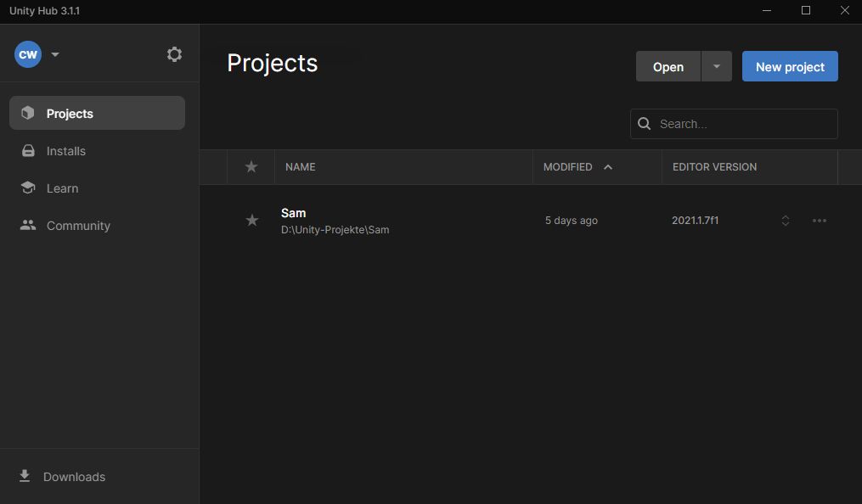The width and height of the screenshot is (862, 504).
Task: Sort projects by the Name column
Action: point(300,166)
